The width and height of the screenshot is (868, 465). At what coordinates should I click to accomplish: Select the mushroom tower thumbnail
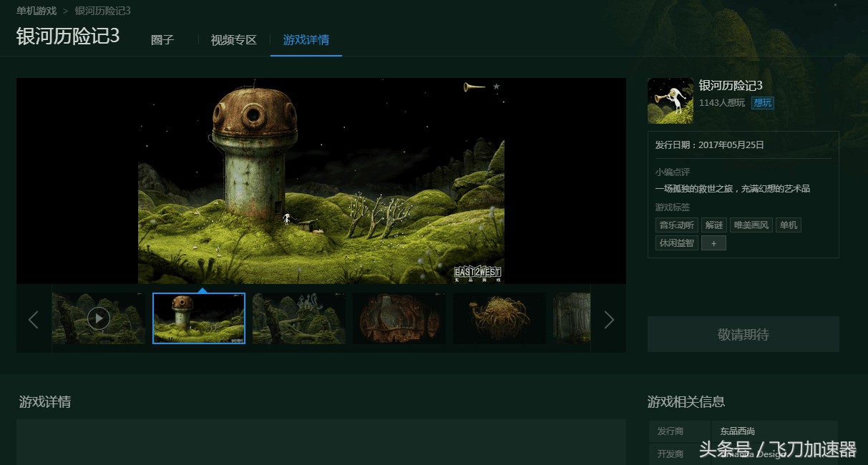click(199, 318)
